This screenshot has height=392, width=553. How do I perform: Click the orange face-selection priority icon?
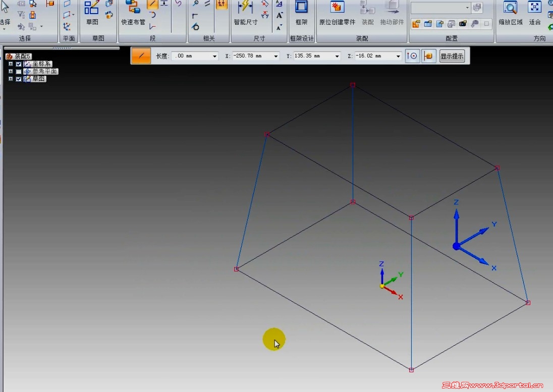click(50, 4)
